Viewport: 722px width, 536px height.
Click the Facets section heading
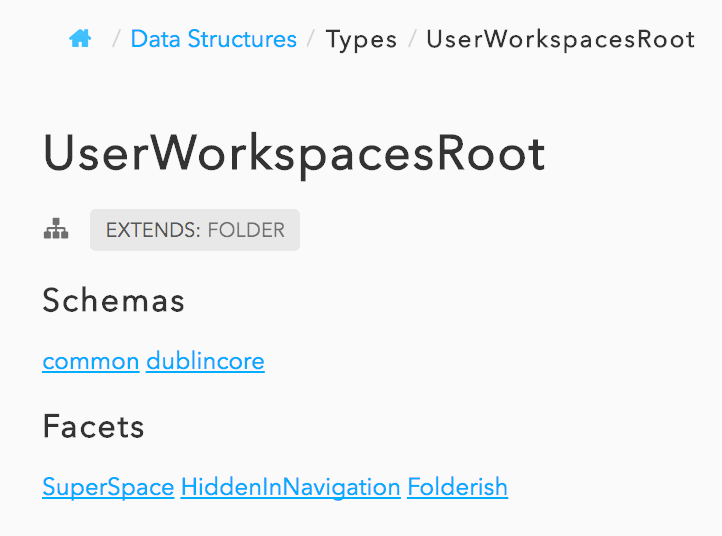[93, 427]
